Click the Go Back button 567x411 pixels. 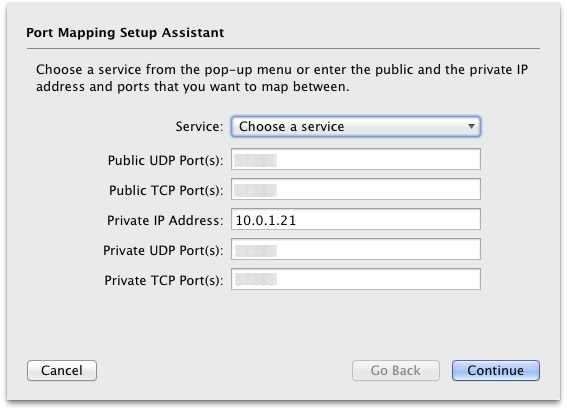click(396, 370)
